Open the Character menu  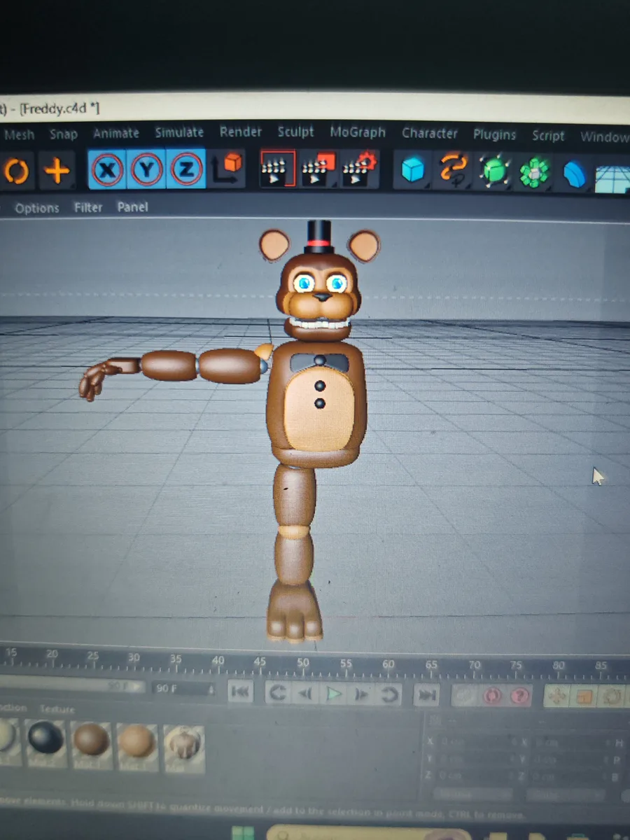[x=430, y=133]
